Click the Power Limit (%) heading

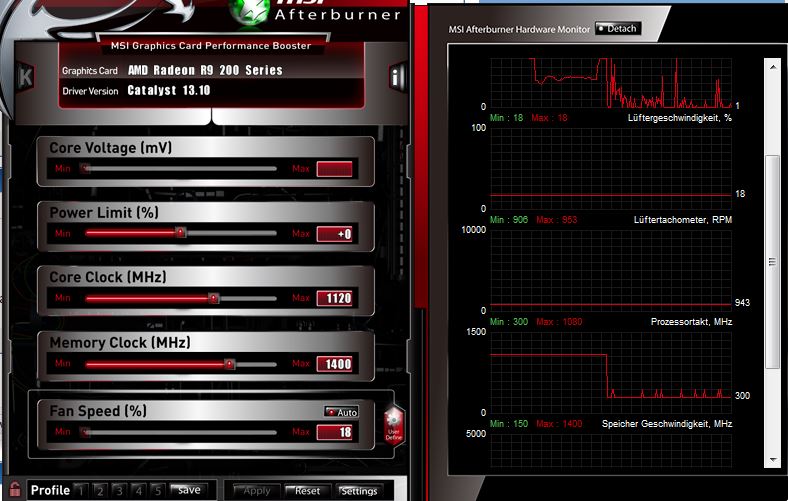tap(104, 213)
